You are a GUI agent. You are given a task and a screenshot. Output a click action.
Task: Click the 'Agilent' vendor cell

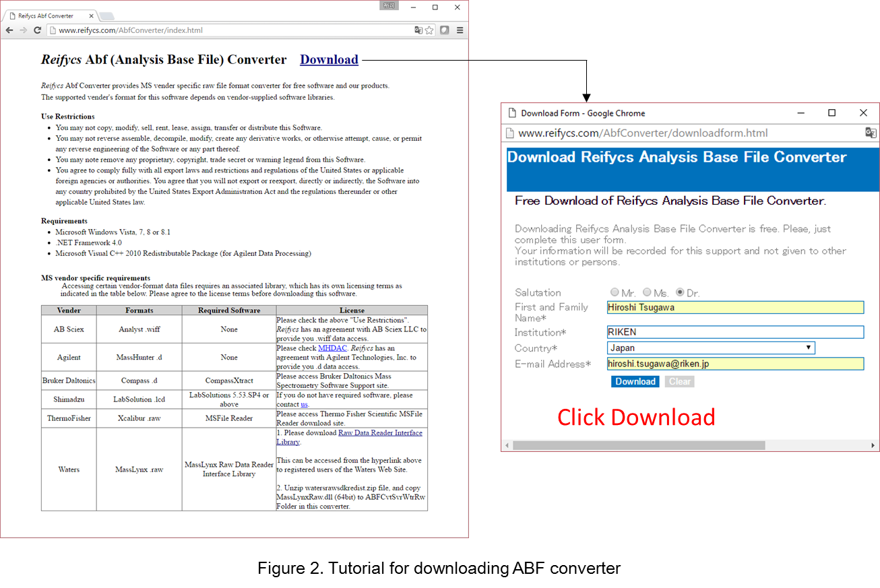coord(69,358)
